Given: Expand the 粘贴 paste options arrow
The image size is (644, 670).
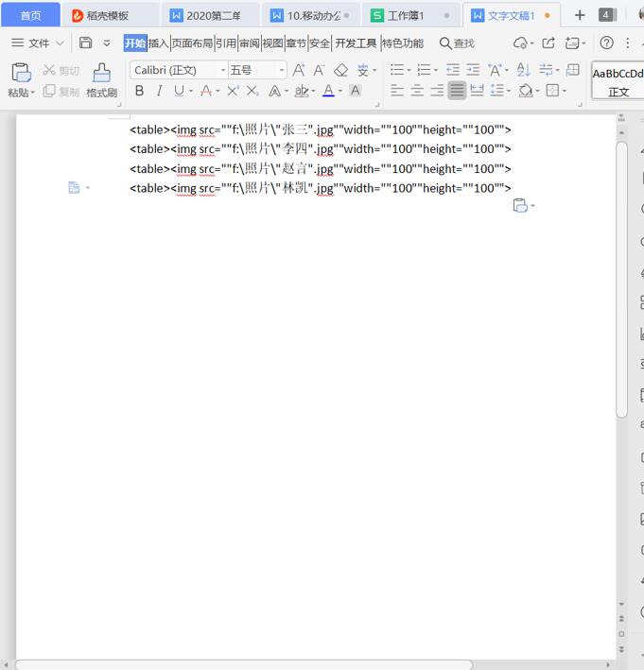Looking at the screenshot, I should point(32,93).
